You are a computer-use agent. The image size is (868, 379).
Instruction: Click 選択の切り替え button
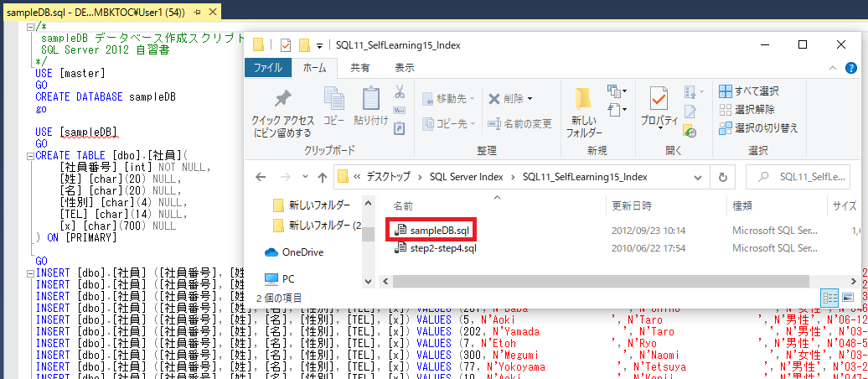pyautogui.click(x=759, y=128)
